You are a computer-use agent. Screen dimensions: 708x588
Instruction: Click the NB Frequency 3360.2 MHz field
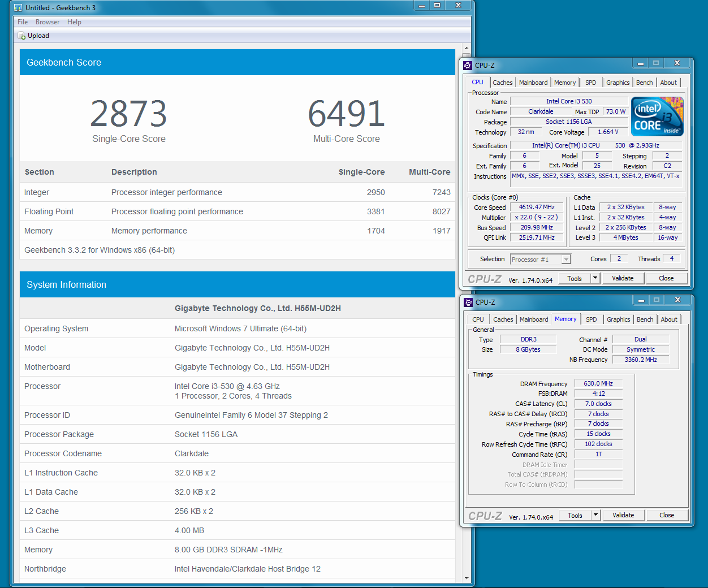click(641, 360)
